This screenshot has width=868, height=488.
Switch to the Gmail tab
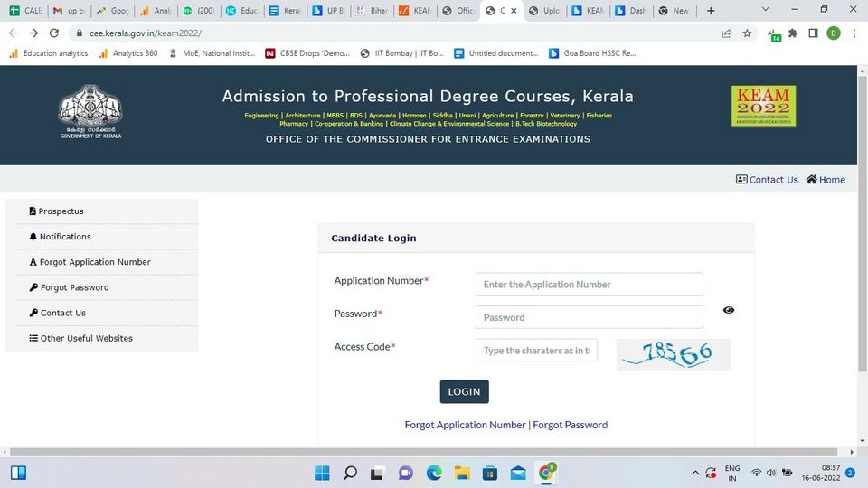click(x=70, y=11)
